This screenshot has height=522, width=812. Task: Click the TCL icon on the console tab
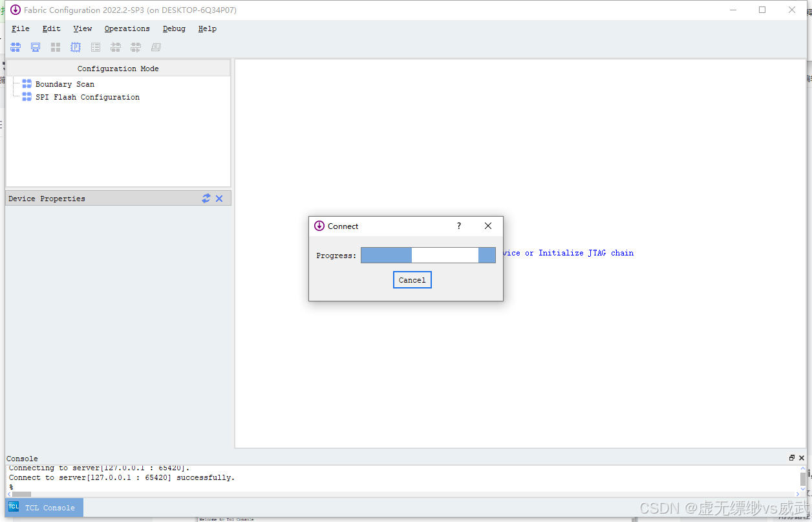[14, 507]
